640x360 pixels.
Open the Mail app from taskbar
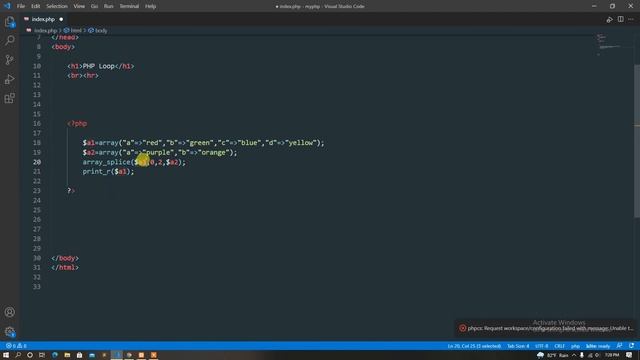[92, 355]
